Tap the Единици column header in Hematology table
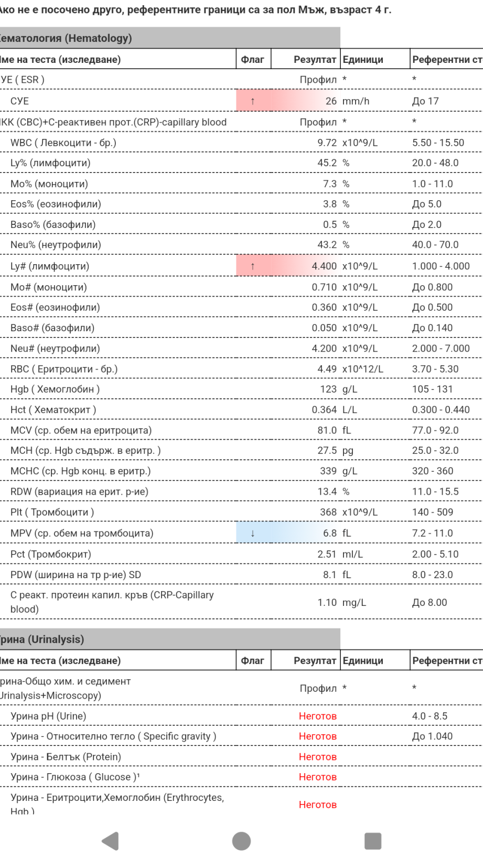 [363, 60]
